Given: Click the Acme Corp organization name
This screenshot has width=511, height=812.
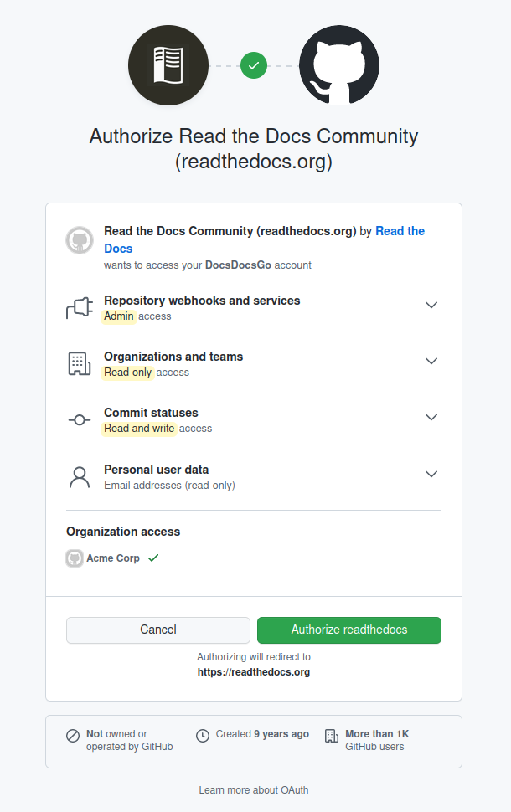Looking at the screenshot, I should point(113,558).
